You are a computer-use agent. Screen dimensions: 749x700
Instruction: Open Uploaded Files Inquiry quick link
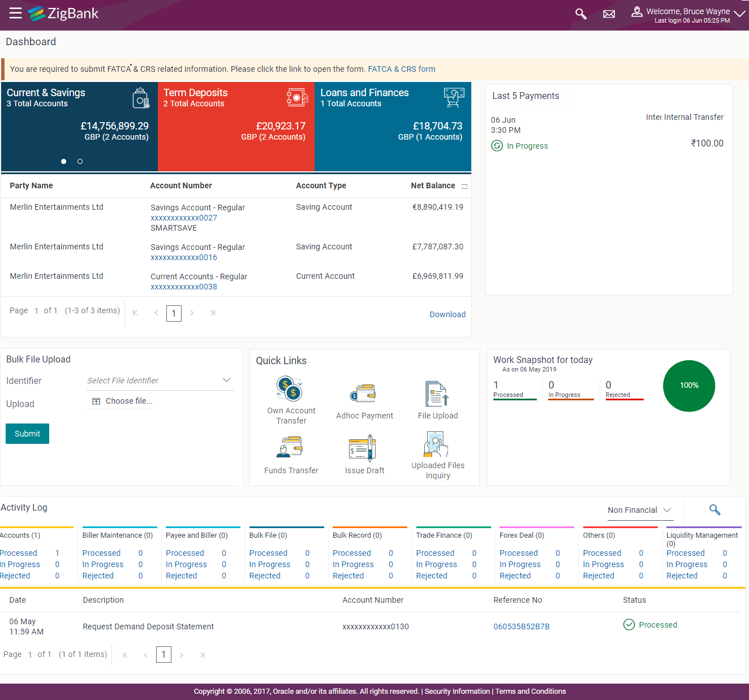438,456
